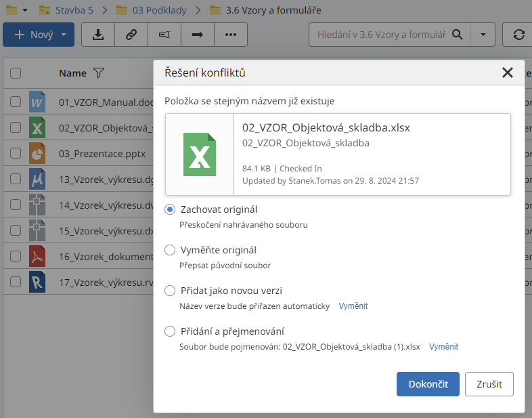This screenshot has width=532, height=418.
Task: Select Přidat jako novou verzi option
Action: (170, 291)
